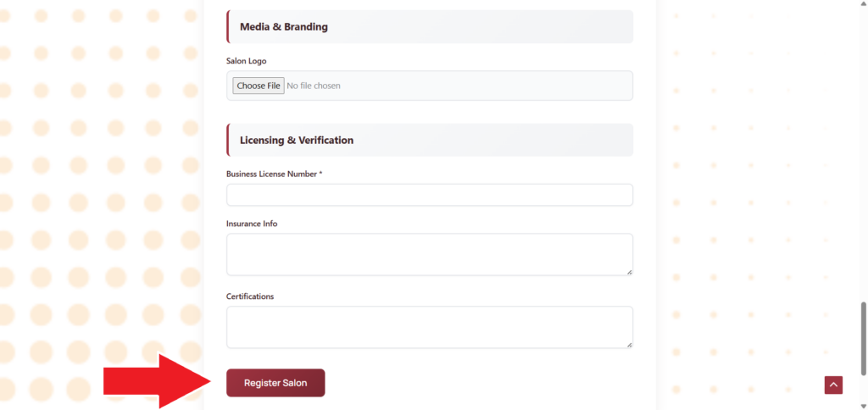Click the Certifications label

pyautogui.click(x=250, y=296)
